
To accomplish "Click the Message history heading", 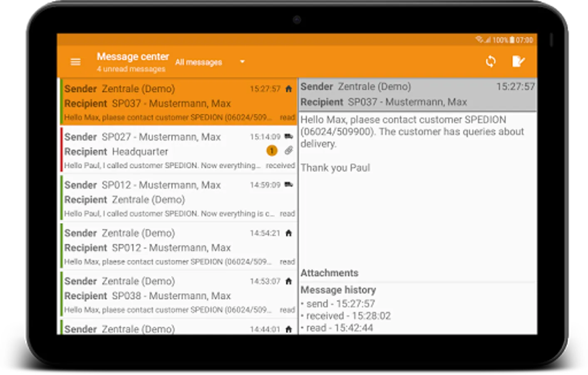I will pyautogui.click(x=338, y=290).
